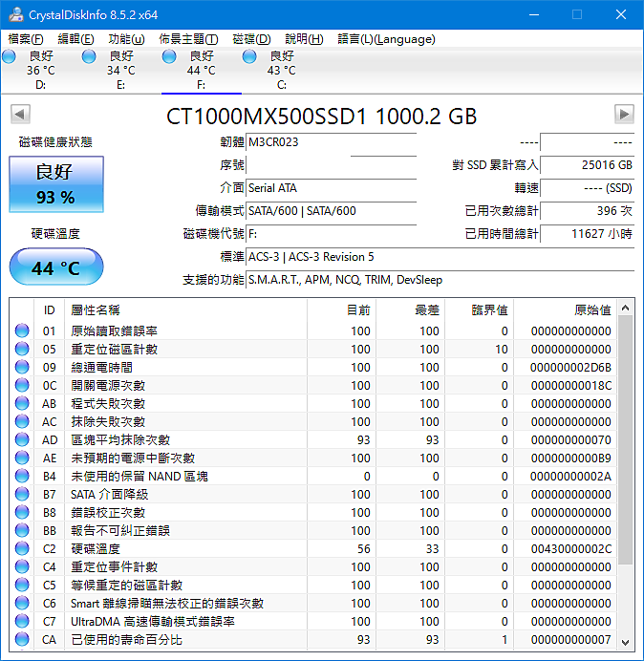Click status orb of attribute C5 等候重定的磁區計數
Image resolution: width=644 pixels, height=661 pixels.
pos(22,585)
